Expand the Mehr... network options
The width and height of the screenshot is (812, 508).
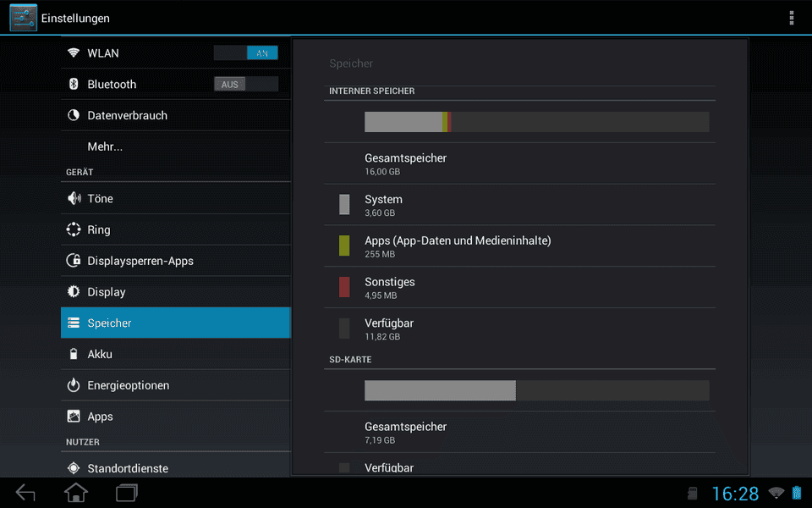click(x=176, y=146)
